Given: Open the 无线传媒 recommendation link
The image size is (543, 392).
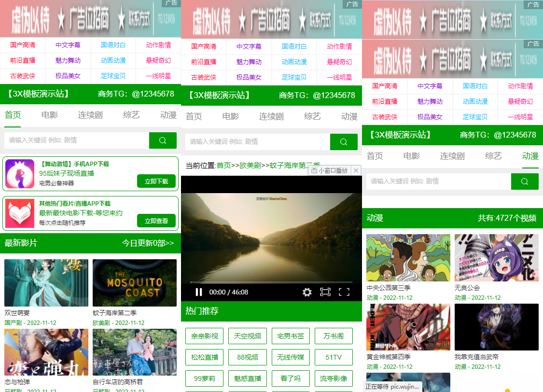Looking at the screenshot, I should (x=291, y=357).
